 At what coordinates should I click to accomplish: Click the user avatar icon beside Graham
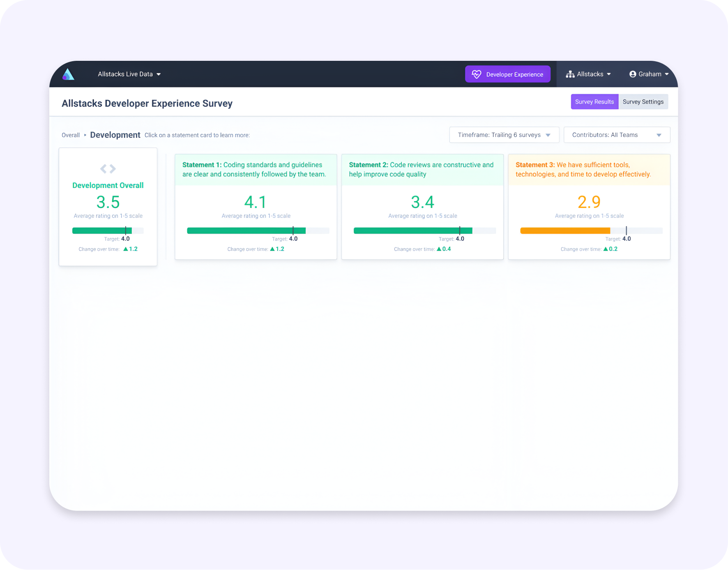[x=632, y=74]
